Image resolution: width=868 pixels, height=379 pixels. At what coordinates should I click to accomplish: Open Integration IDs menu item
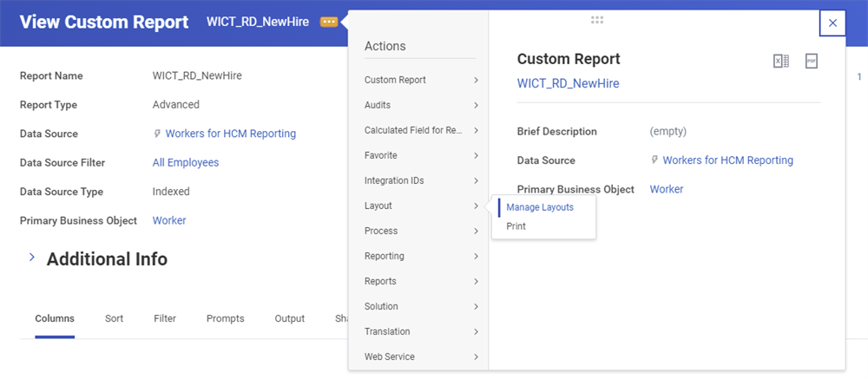(394, 181)
